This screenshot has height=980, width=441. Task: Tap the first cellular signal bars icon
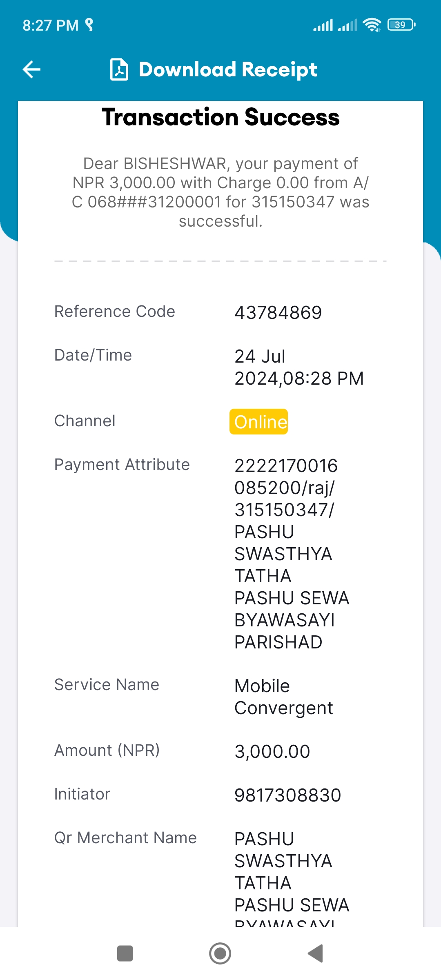coord(323,25)
